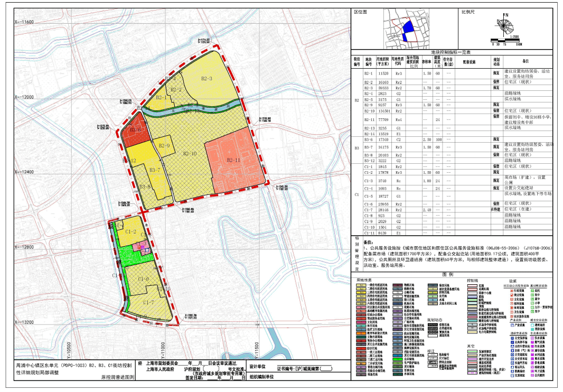This screenshot has height=392, width=563.
Task: Click the 初中 legend icon
Action: (x=532, y=295)
